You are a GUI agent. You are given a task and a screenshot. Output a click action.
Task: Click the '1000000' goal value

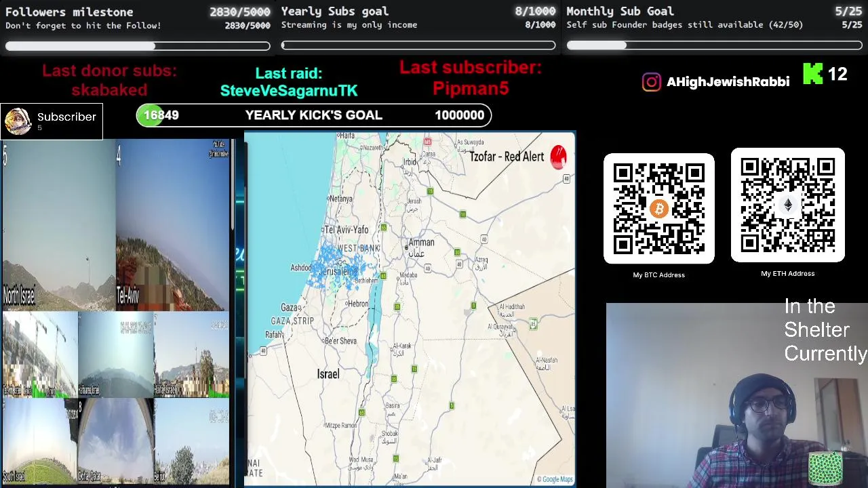click(460, 115)
